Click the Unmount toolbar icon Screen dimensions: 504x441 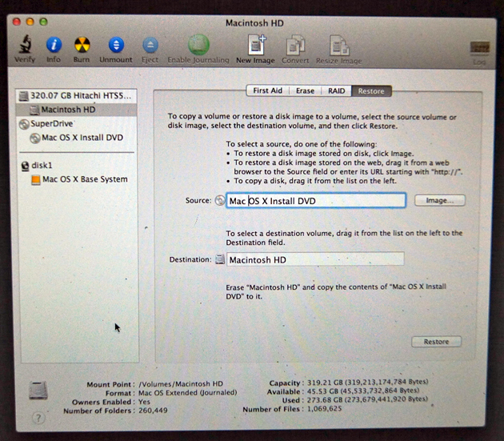pos(116,45)
